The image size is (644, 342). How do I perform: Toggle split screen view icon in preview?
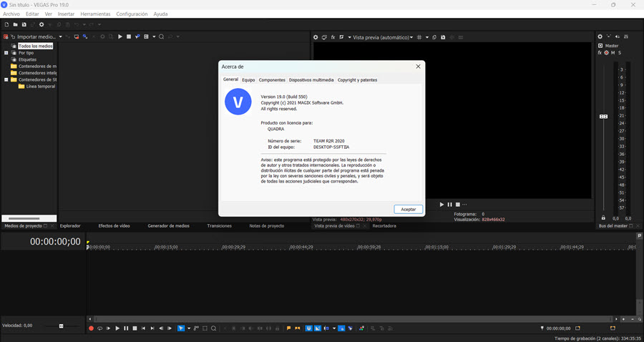pos(342,37)
